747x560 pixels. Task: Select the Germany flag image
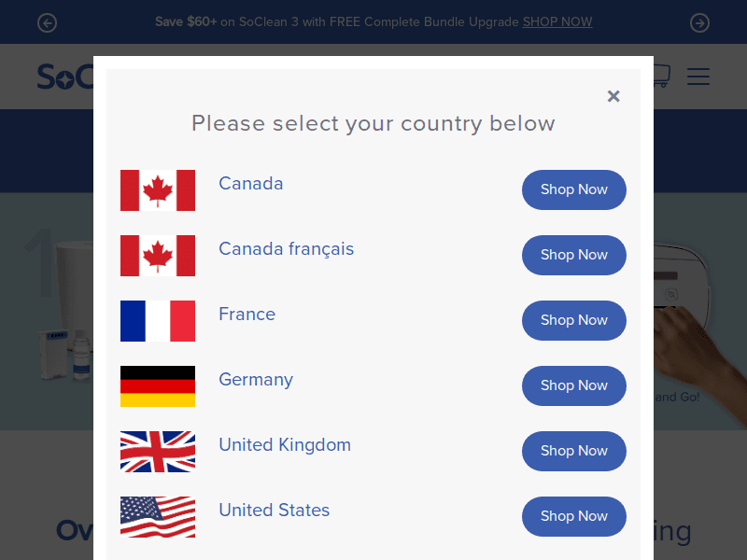coord(158,386)
